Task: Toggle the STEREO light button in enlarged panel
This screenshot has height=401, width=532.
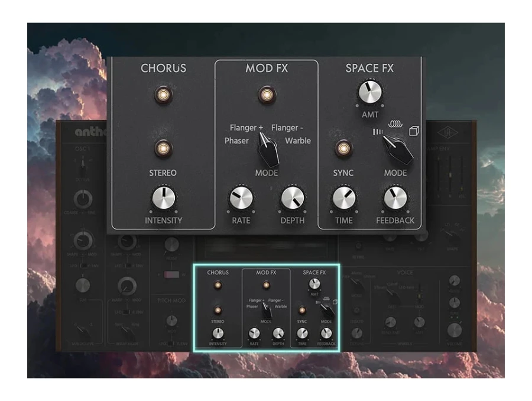Action: coord(164,148)
